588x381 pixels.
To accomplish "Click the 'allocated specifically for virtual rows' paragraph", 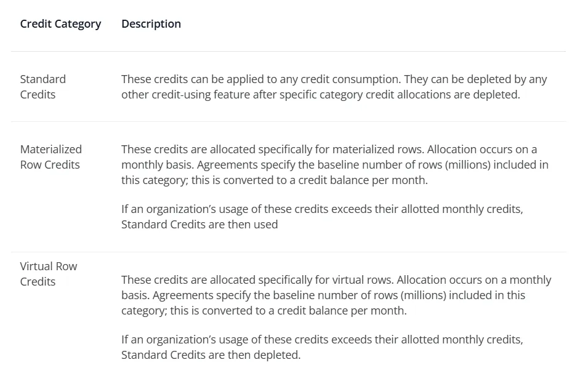I will tap(336, 295).
